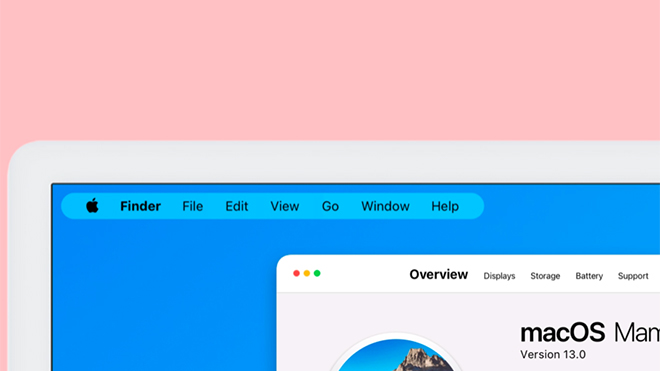Open the Finder menu
This screenshot has height=371, width=660.
click(x=141, y=206)
